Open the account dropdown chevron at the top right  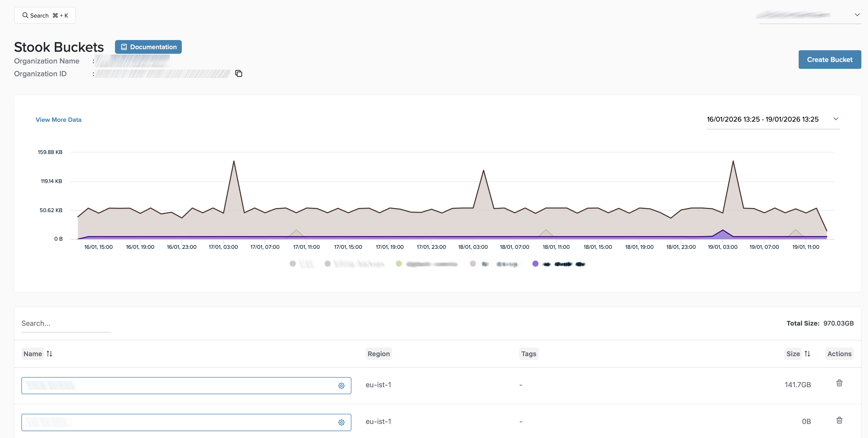tap(857, 15)
